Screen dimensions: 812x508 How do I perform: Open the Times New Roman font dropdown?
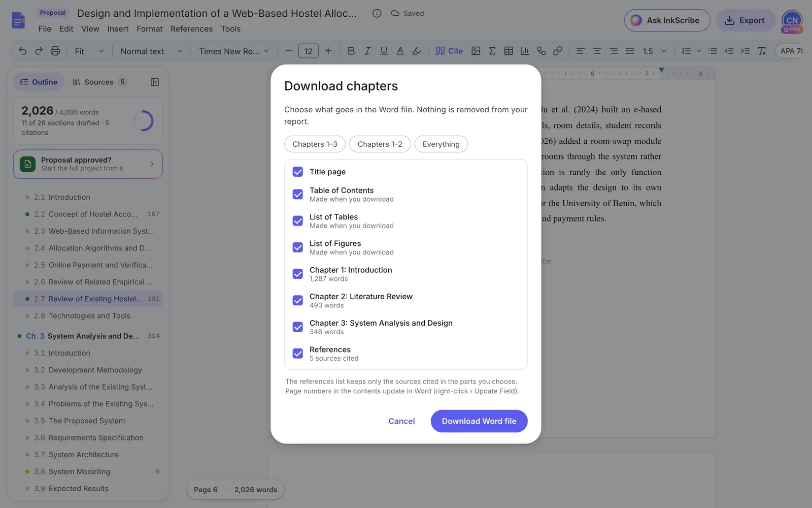[x=234, y=51]
